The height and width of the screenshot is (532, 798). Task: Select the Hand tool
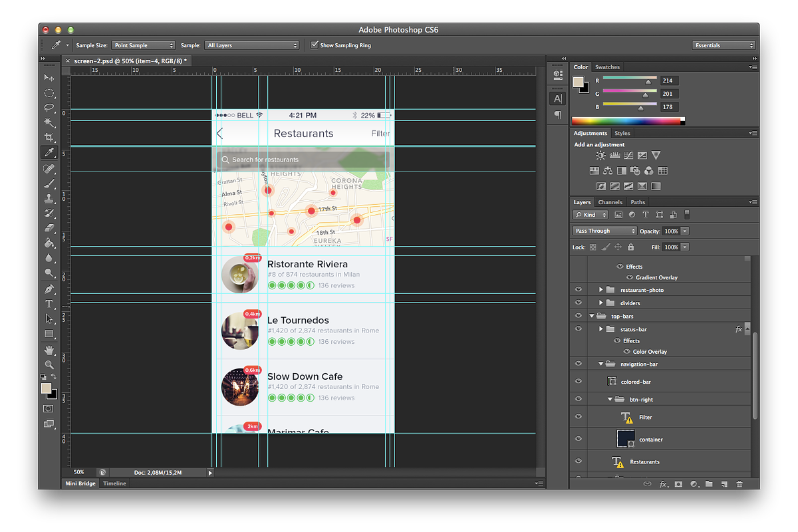pos(49,350)
